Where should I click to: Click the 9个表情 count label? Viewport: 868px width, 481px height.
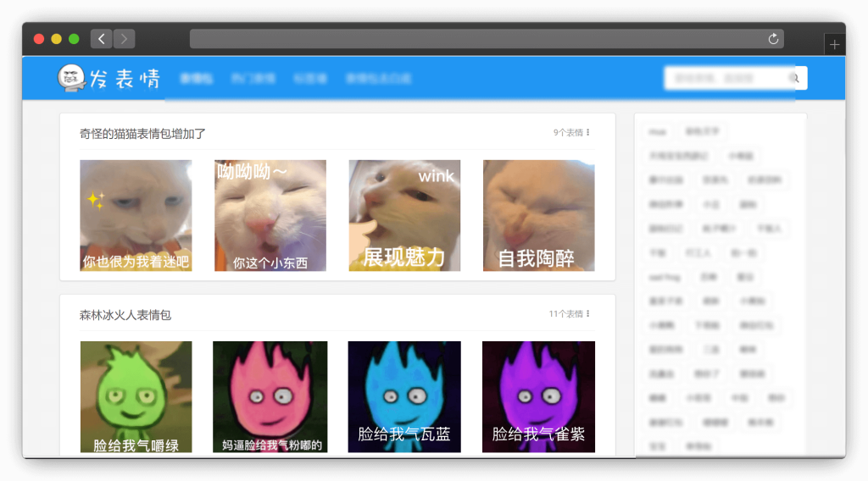click(568, 133)
